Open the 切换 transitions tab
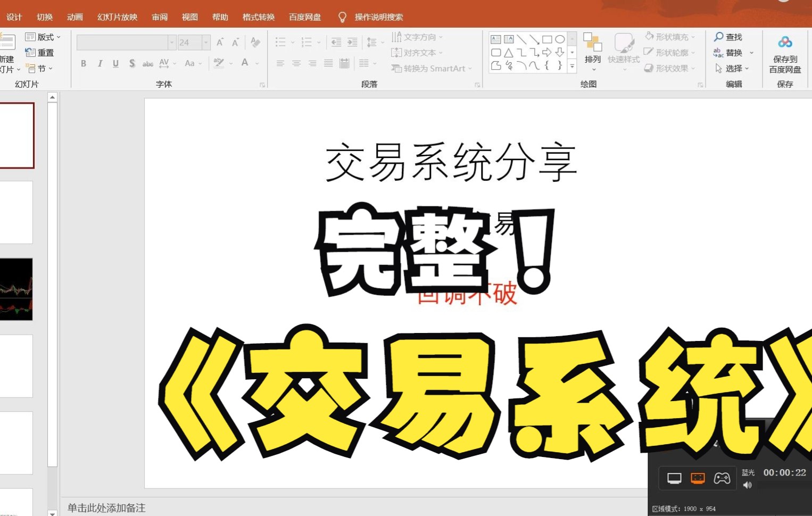812x516 pixels. (45, 17)
